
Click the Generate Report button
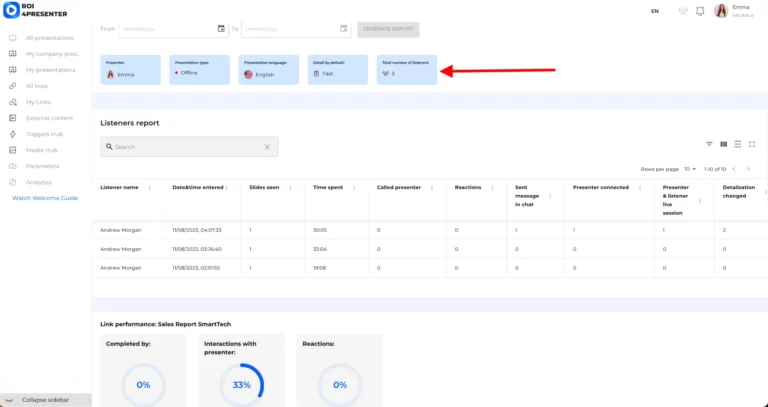point(388,29)
